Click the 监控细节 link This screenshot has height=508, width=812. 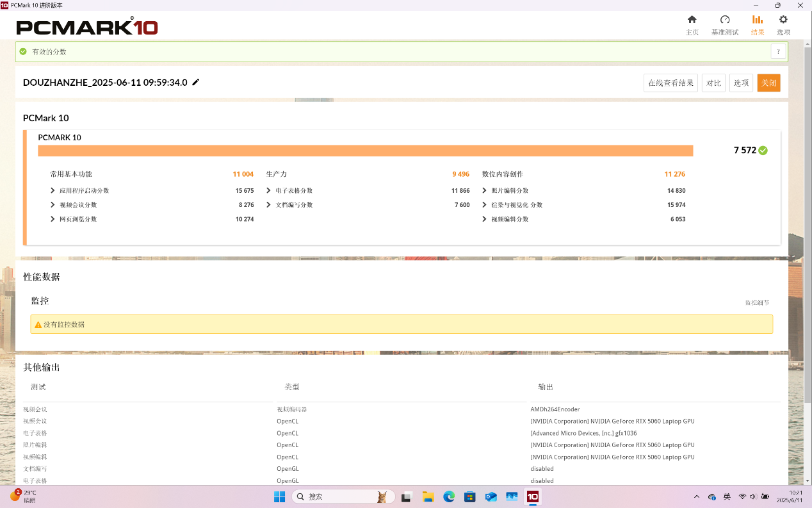point(757,302)
